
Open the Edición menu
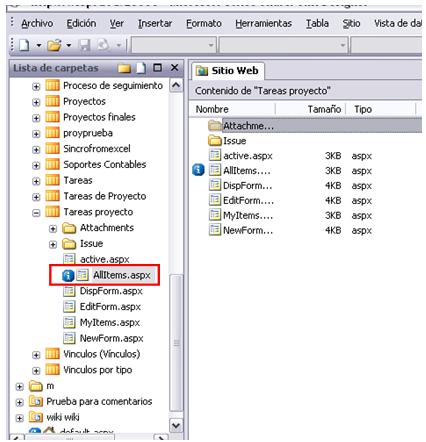(x=81, y=23)
